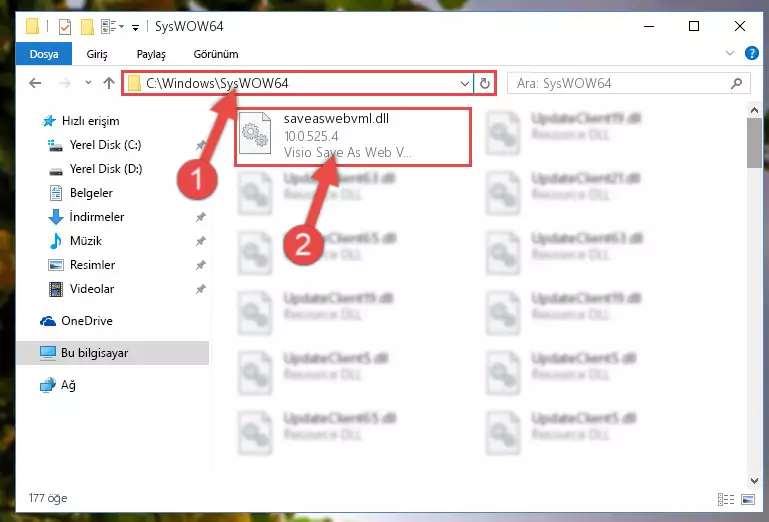This screenshot has height=522, width=769.
Task: Click the address bar path C:\Windows\SysWOW64
Action: tap(217, 83)
